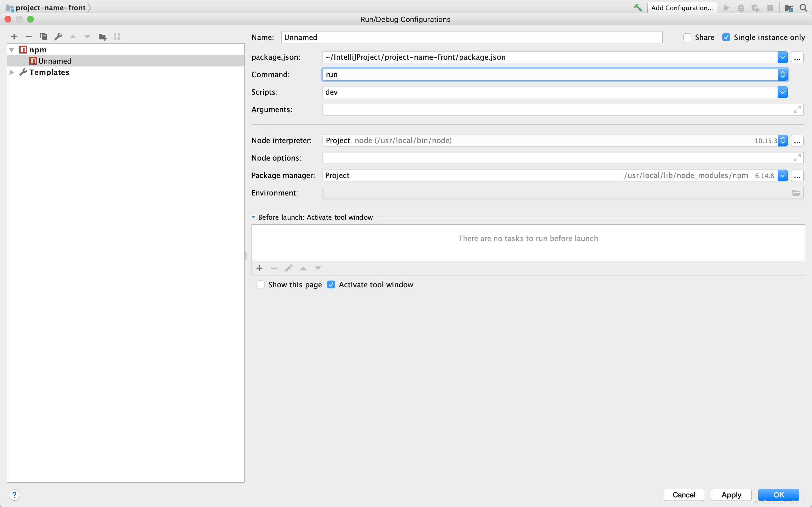812x507 pixels.
Task: Click the edit configuration defaults icon
Action: (58, 37)
